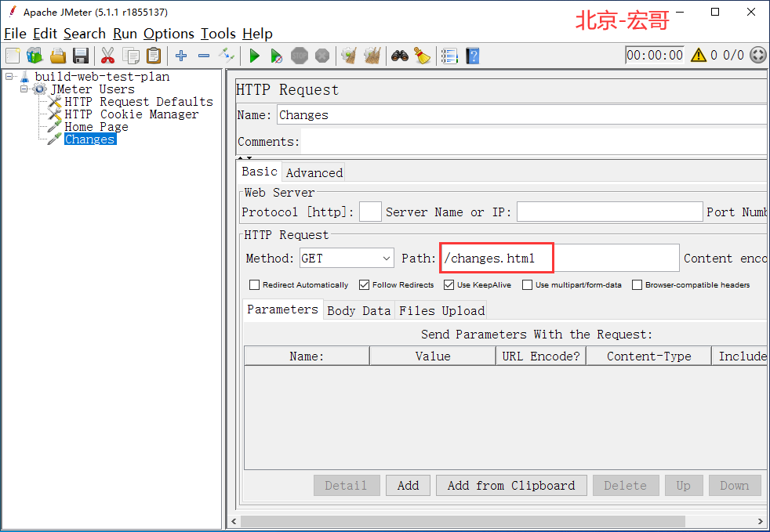The image size is (770, 532).
Task: Click the Detail button
Action: click(x=347, y=485)
